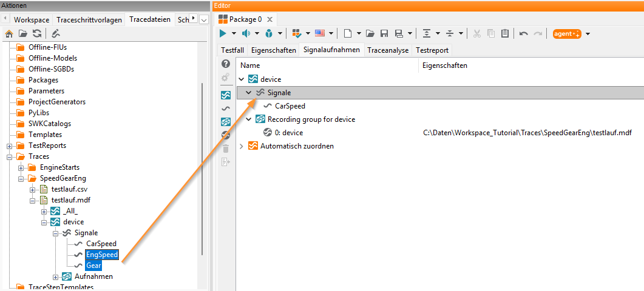Screen dimensions: 644x291
Task: Expand the Aufnahmen node
Action: tap(55, 276)
